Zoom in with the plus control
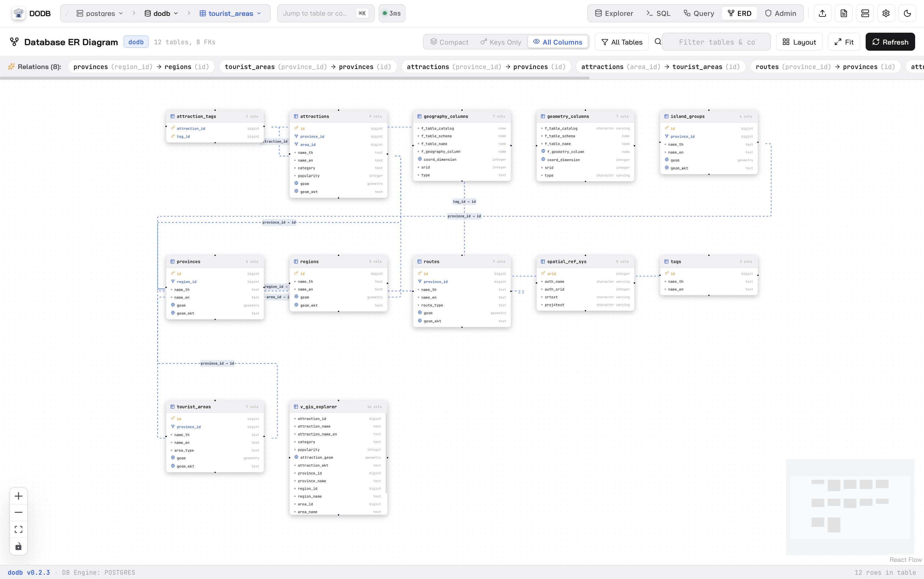 18,496
